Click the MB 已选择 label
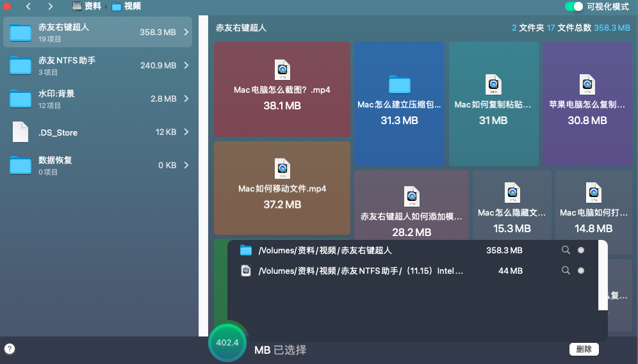The image size is (638, 364). point(281,350)
